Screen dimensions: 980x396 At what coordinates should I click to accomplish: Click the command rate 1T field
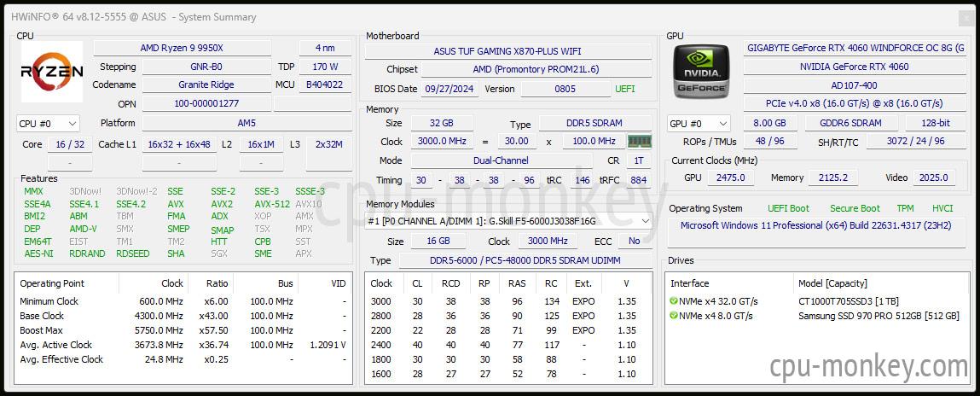click(x=639, y=160)
